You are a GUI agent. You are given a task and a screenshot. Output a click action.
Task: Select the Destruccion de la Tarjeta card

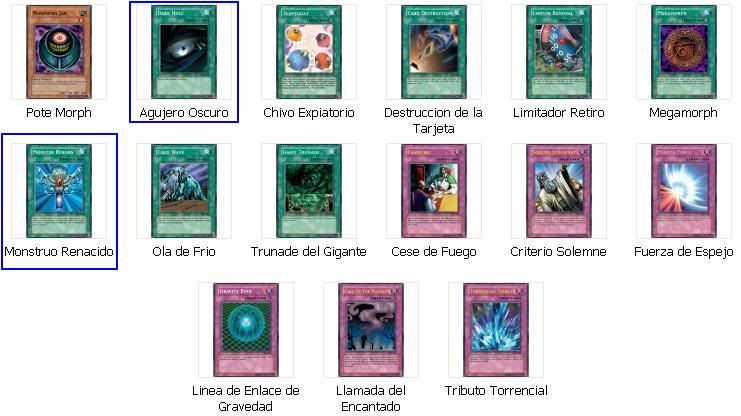click(x=434, y=52)
